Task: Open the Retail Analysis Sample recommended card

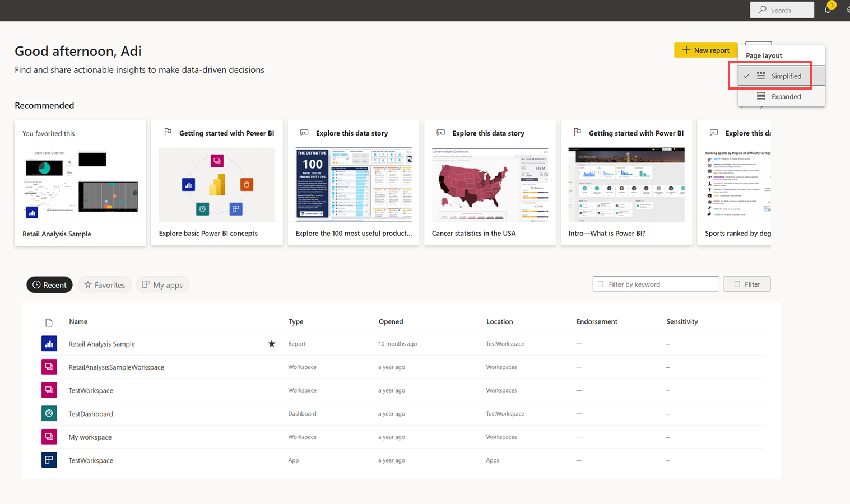Action: (80, 183)
